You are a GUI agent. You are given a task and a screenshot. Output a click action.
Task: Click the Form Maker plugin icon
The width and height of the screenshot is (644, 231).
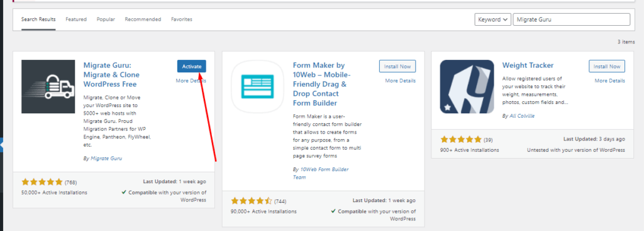(x=257, y=86)
